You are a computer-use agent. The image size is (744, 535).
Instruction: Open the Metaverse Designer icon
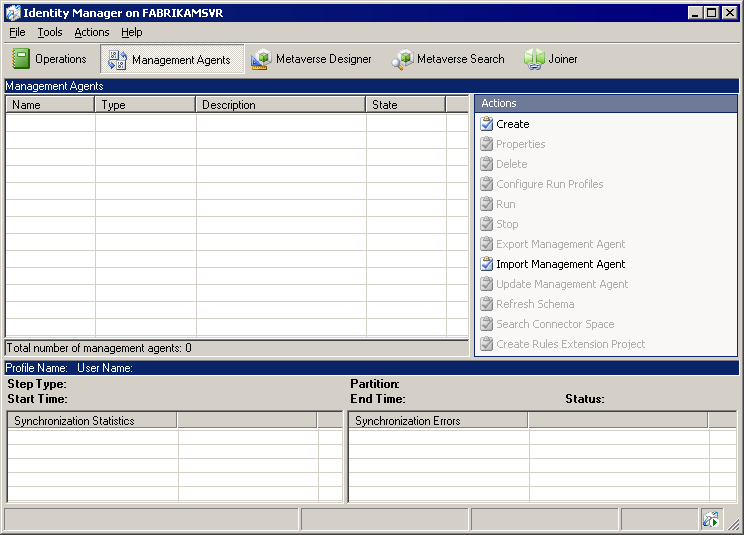[x=261, y=59]
